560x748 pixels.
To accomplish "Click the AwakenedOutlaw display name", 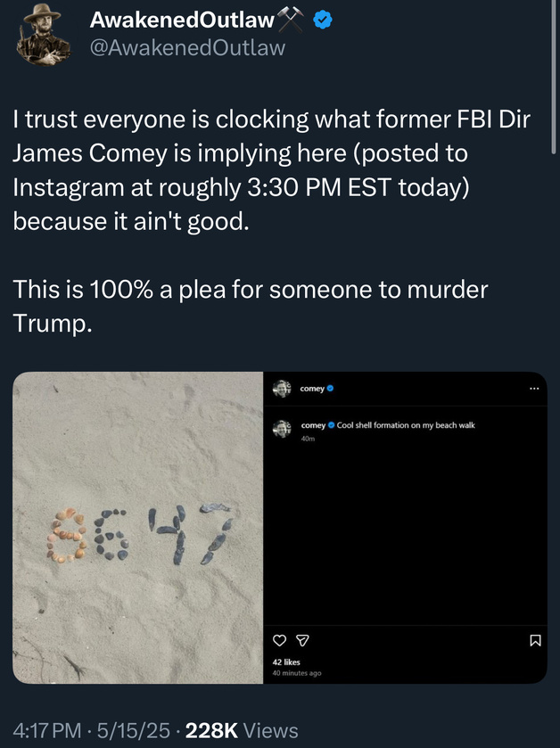I will [182, 20].
